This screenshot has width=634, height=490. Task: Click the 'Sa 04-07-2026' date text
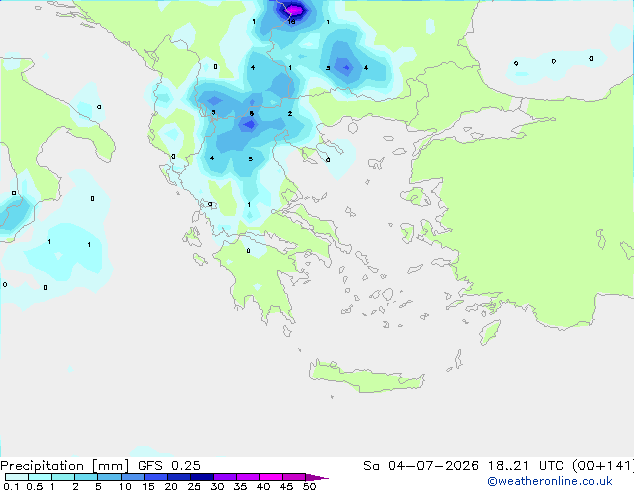tap(421, 466)
